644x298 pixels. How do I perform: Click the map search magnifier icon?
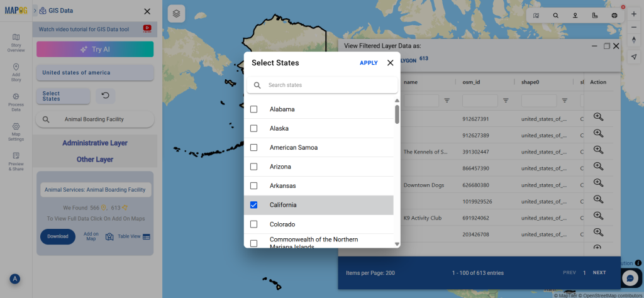coord(555,15)
